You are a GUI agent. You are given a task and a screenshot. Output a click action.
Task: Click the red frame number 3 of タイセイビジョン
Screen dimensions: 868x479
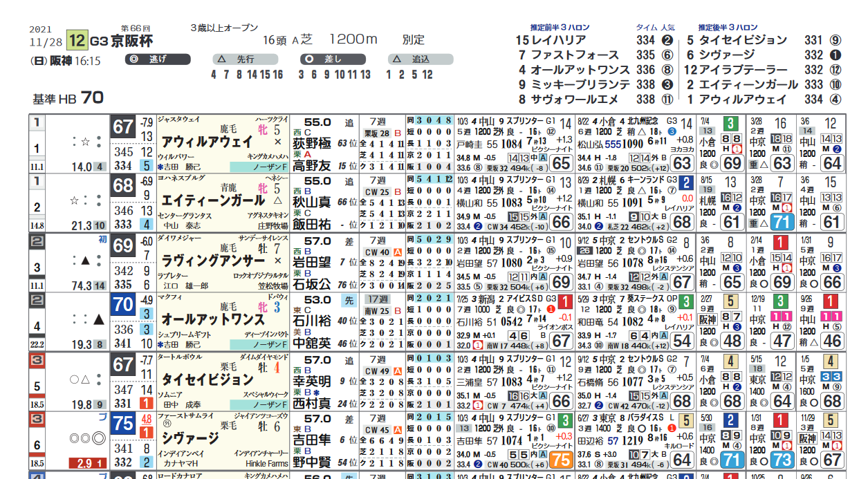pyautogui.click(x=37, y=359)
